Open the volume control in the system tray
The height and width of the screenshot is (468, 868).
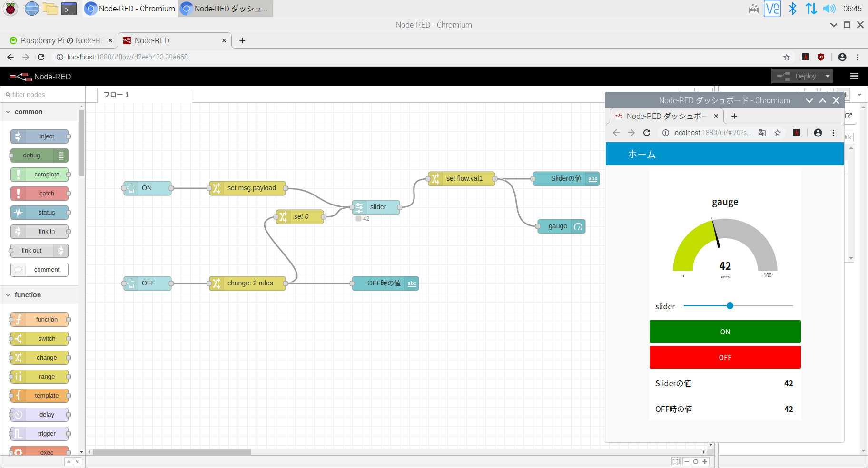click(x=829, y=9)
